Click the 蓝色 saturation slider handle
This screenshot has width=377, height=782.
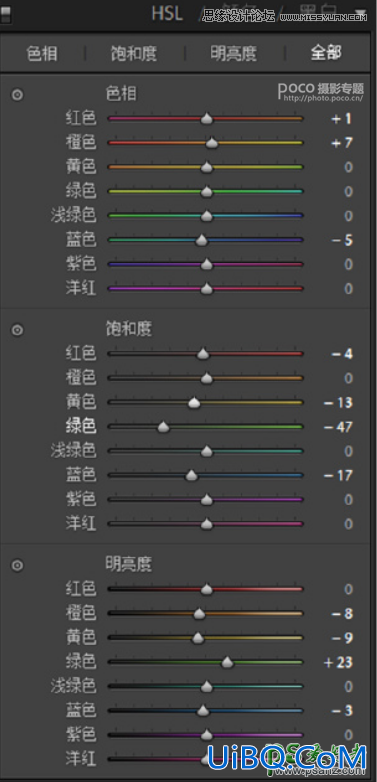191,476
